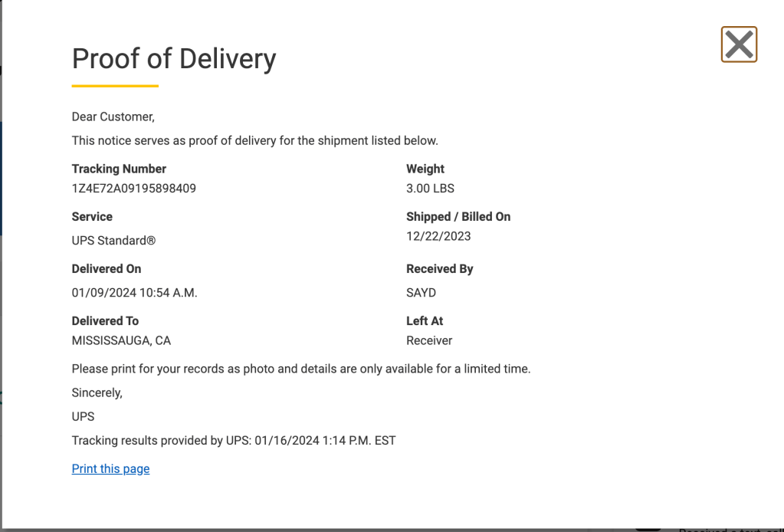Image resolution: width=784 pixels, height=532 pixels.
Task: Click the Delivered To label
Action: coord(105,321)
